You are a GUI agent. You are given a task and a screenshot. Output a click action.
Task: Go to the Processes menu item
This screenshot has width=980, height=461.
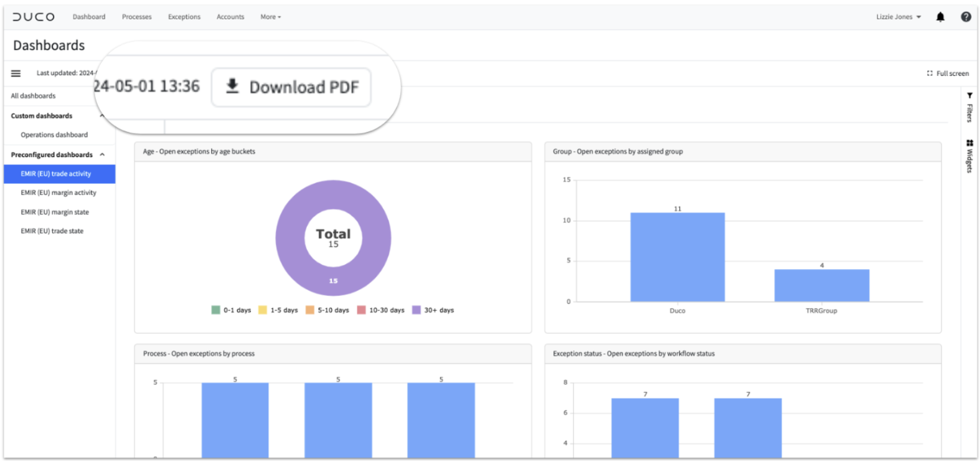click(137, 17)
